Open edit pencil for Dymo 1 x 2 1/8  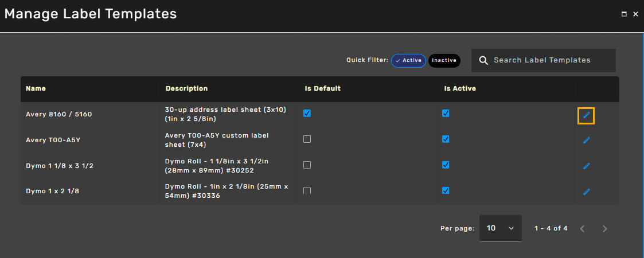[586, 191]
